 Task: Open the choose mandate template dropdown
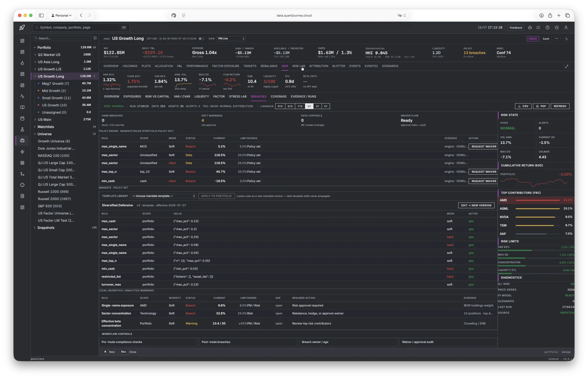click(163, 196)
